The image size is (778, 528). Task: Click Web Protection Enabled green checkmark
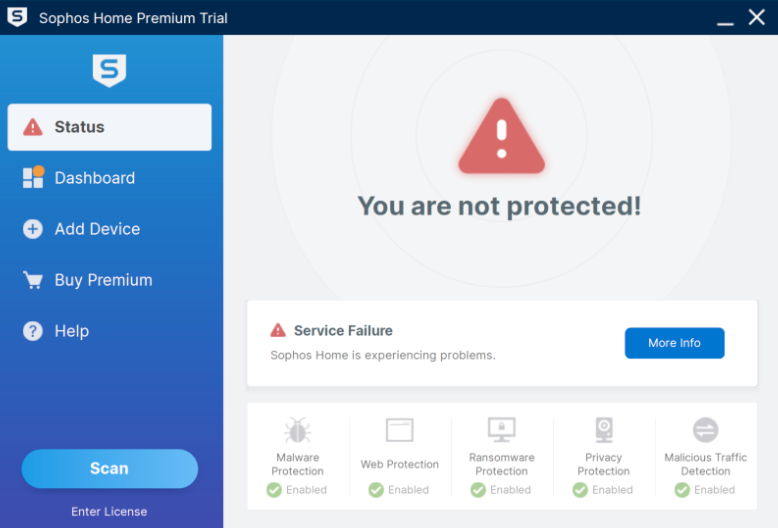pyautogui.click(x=376, y=490)
